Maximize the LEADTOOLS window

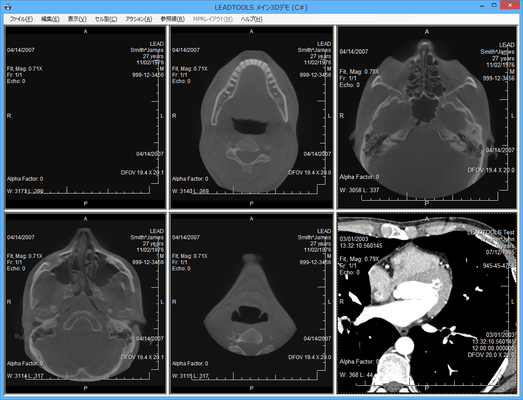494,6
